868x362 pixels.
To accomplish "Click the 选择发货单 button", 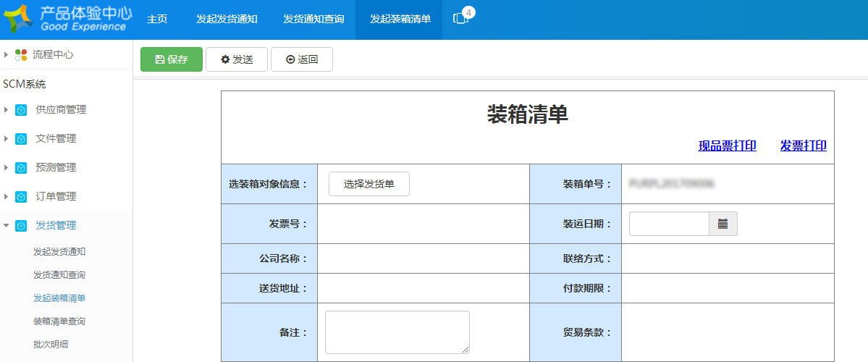I will (x=369, y=184).
